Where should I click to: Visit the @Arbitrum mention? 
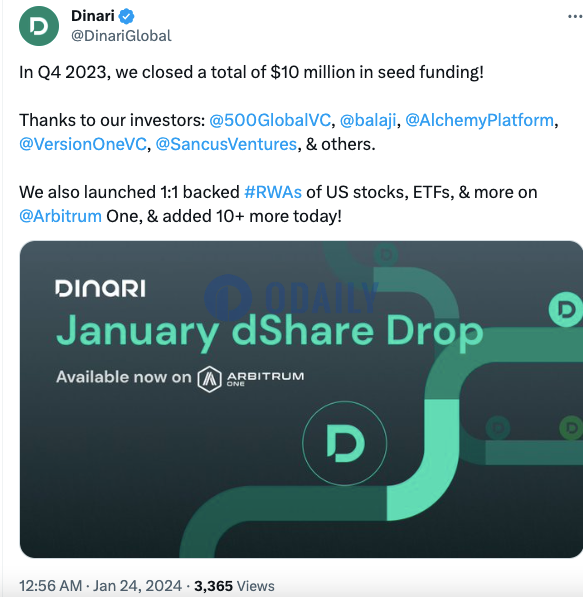61,216
